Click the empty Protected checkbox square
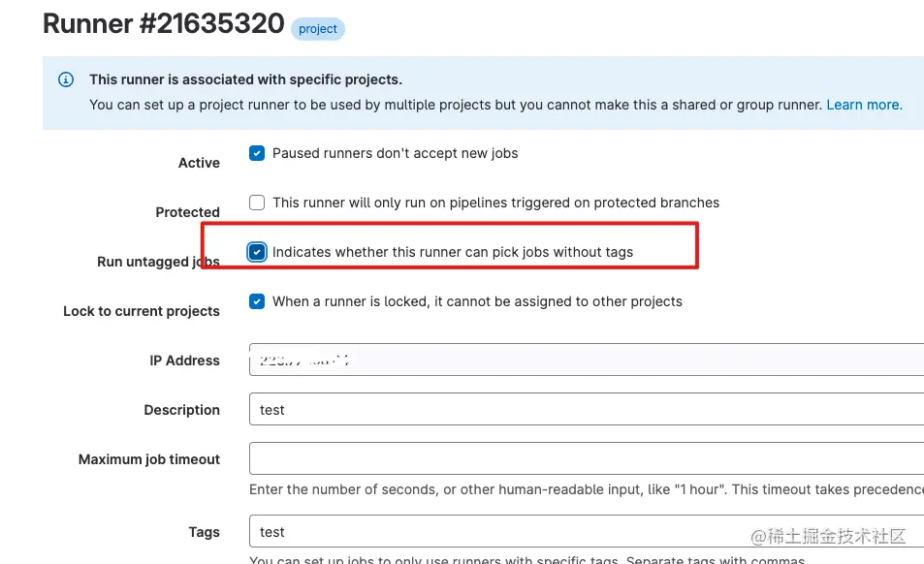 257,203
